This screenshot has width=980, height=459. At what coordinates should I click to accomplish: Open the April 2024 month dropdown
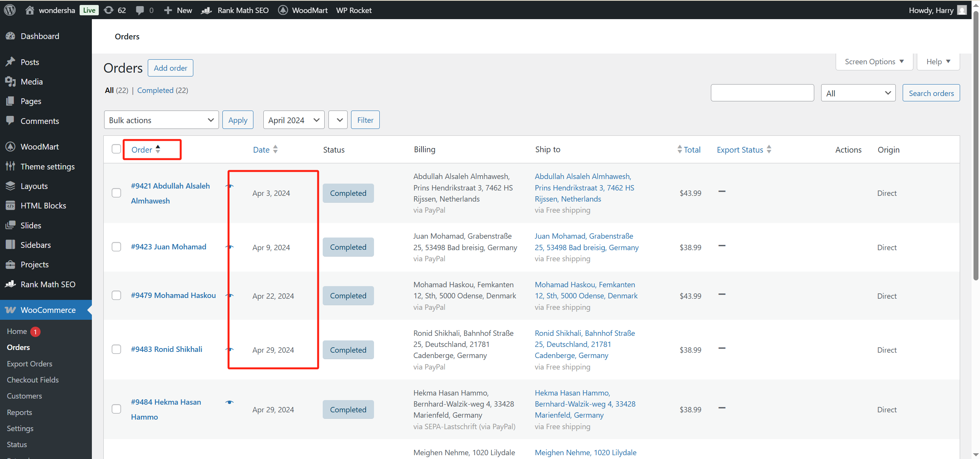(x=293, y=119)
